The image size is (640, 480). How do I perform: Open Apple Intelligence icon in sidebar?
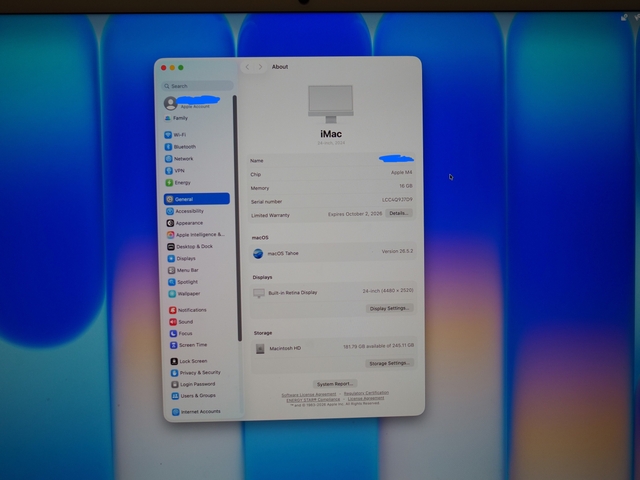coord(171,235)
